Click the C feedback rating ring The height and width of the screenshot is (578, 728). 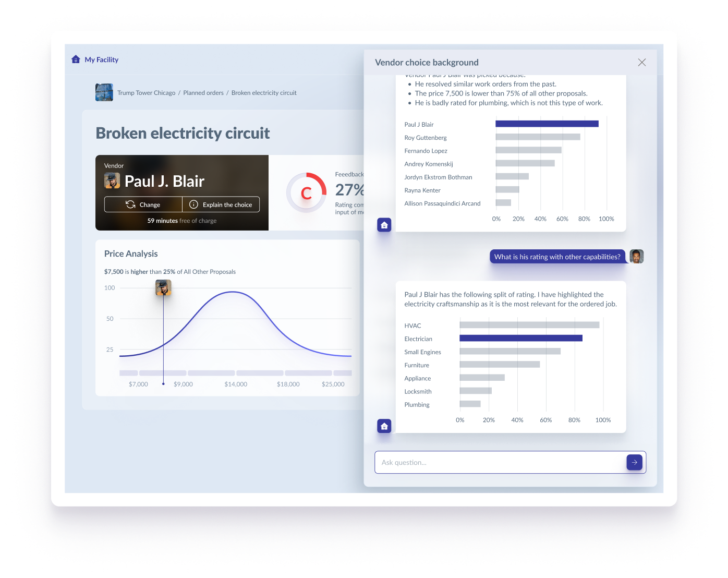pyautogui.click(x=307, y=192)
